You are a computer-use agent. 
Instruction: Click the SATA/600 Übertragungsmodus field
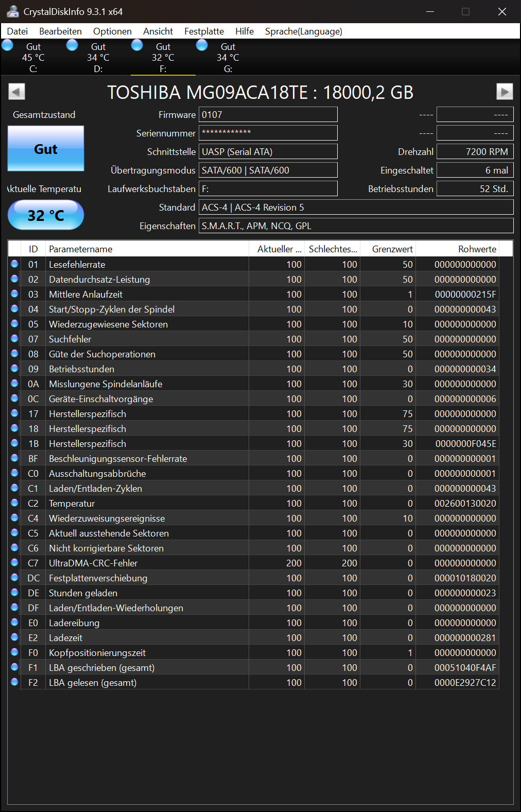point(268,170)
